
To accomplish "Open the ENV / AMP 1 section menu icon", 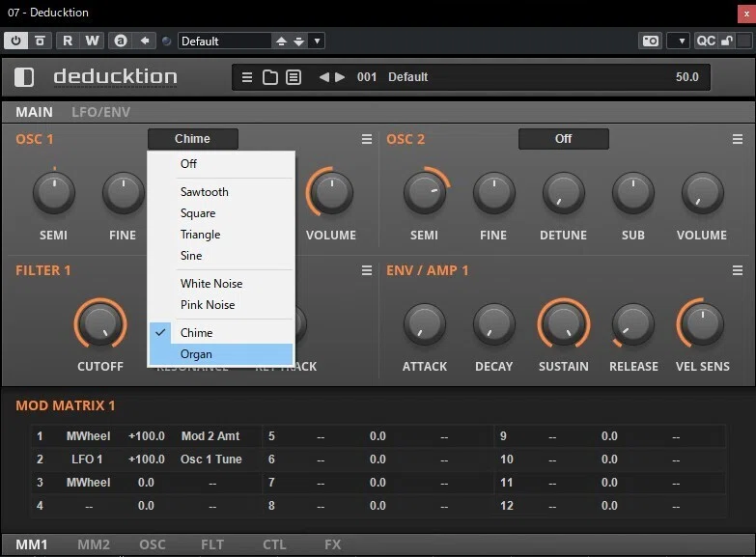I will click(738, 270).
